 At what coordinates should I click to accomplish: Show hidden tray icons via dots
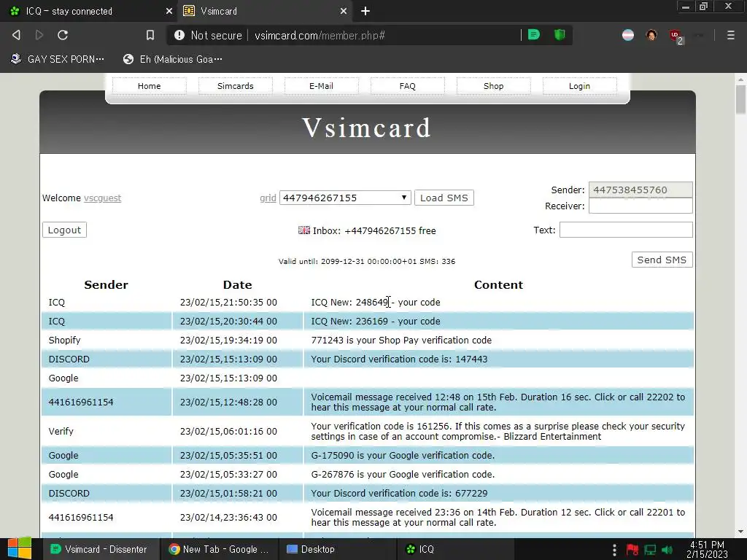(x=614, y=550)
